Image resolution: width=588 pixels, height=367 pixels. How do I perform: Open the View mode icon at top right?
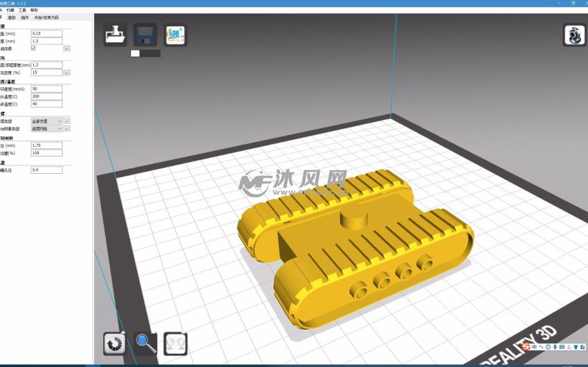coord(573,35)
